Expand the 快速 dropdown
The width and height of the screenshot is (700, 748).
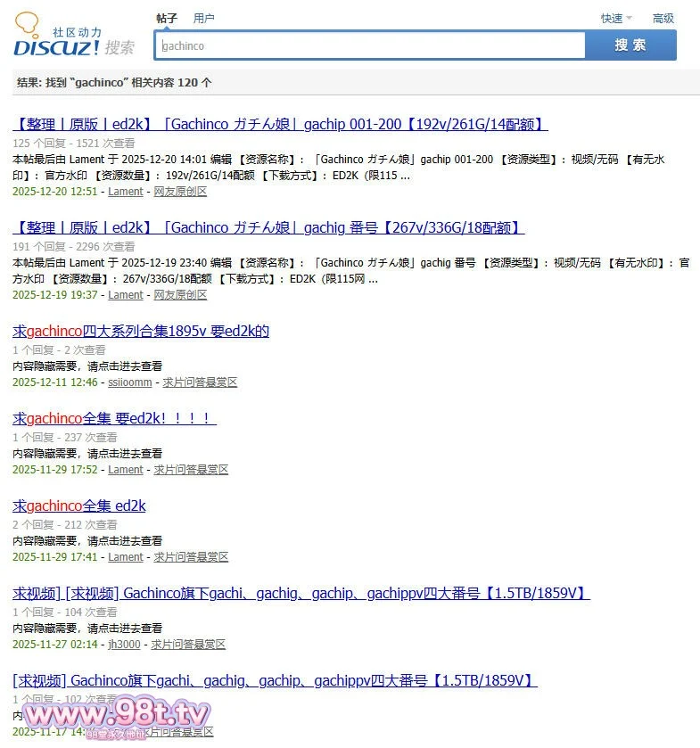[615, 18]
